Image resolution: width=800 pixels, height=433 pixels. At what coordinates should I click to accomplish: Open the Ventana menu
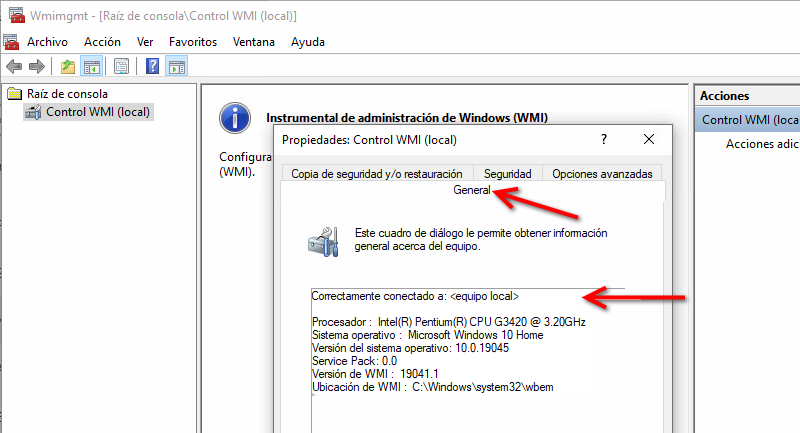(254, 42)
